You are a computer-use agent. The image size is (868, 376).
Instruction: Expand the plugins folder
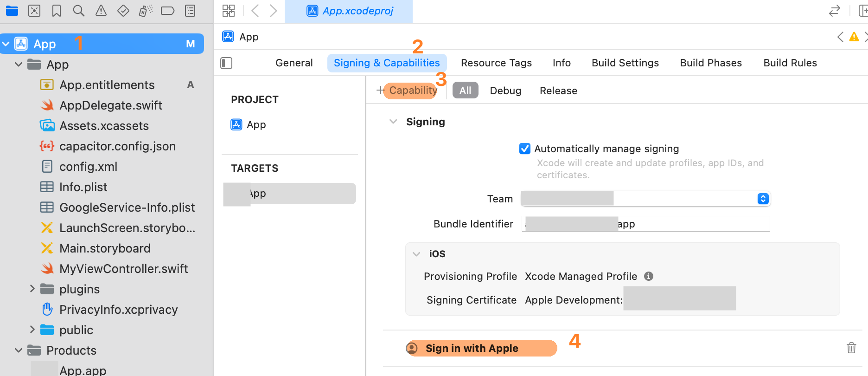32,289
